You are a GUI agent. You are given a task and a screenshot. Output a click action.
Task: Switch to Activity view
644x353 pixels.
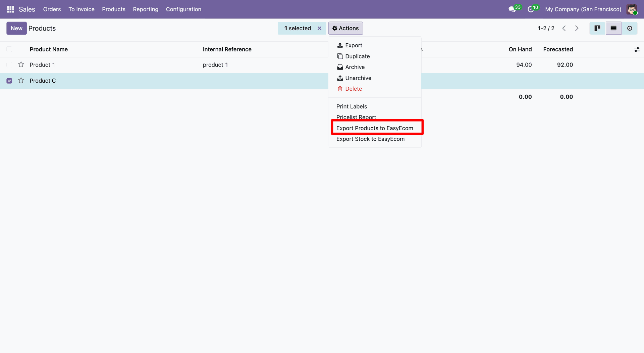tap(630, 28)
